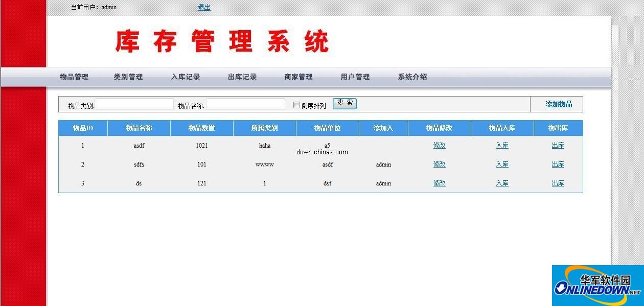
Task: Switch to 入库记录 section
Action: [x=186, y=77]
